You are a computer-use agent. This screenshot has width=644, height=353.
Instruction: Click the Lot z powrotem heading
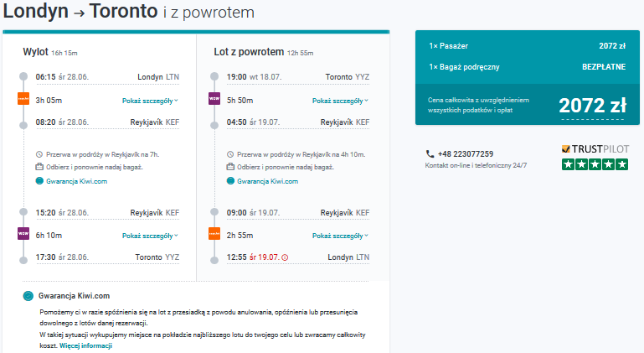249,52
